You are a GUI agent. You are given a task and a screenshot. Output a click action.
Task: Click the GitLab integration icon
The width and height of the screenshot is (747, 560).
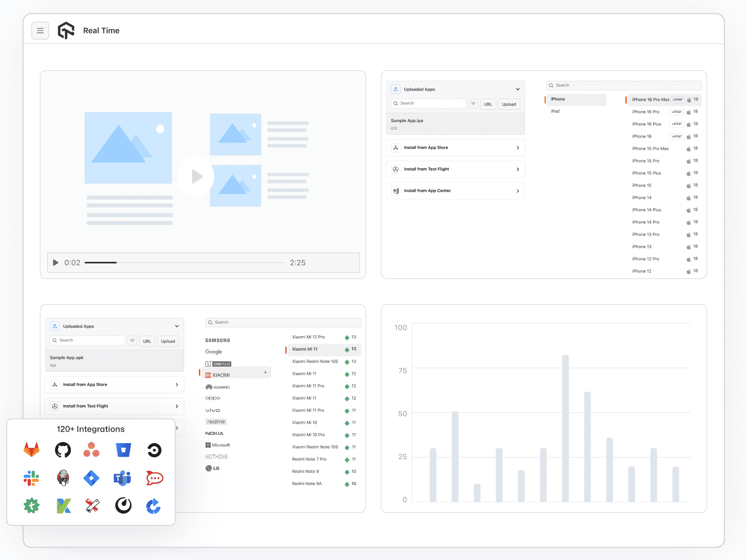pyautogui.click(x=31, y=450)
